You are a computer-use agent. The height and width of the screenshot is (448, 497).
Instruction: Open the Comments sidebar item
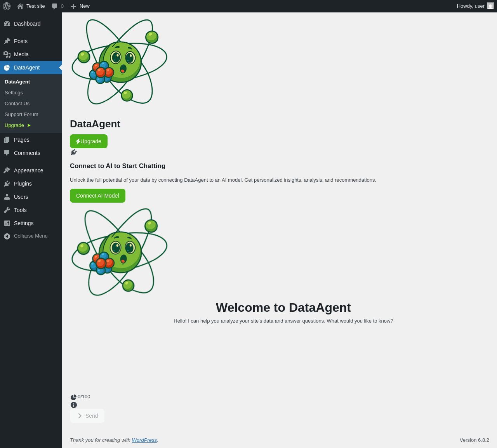(31, 153)
